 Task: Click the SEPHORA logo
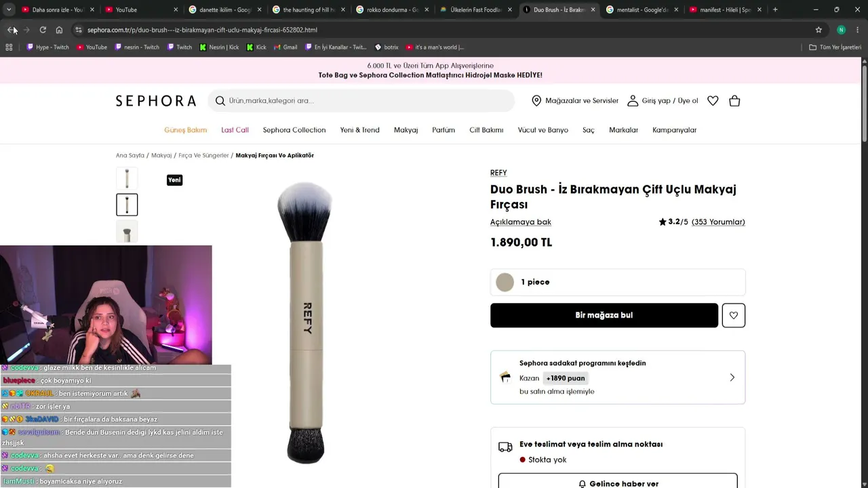pos(156,101)
